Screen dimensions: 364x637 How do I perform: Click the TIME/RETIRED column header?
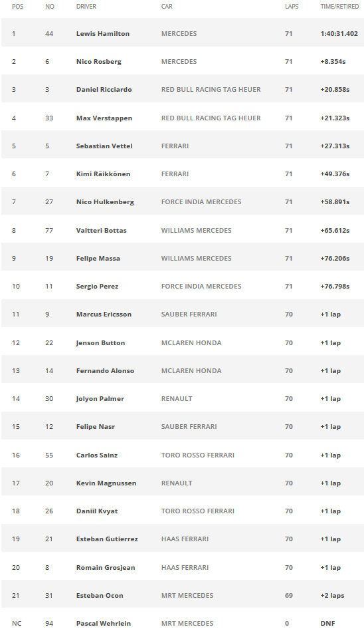(x=339, y=7)
